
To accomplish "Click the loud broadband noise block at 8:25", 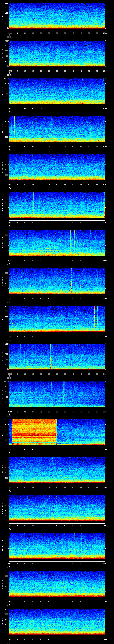I will 34,432.
